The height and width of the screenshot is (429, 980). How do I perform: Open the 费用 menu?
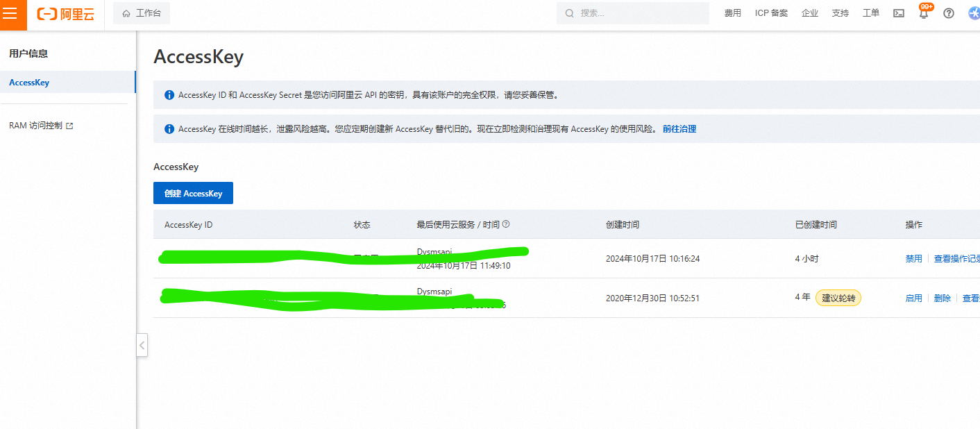click(733, 13)
